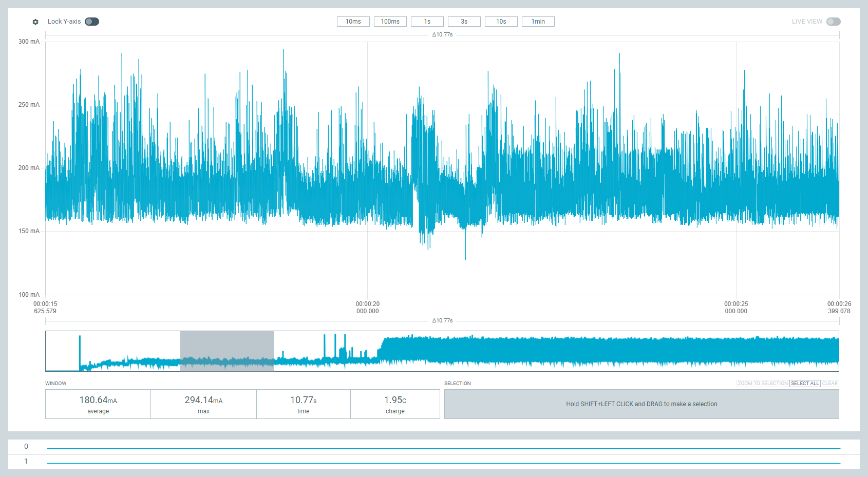Click the 1.95 C charge readout
Image resolution: width=868 pixels, height=477 pixels.
[395, 404]
